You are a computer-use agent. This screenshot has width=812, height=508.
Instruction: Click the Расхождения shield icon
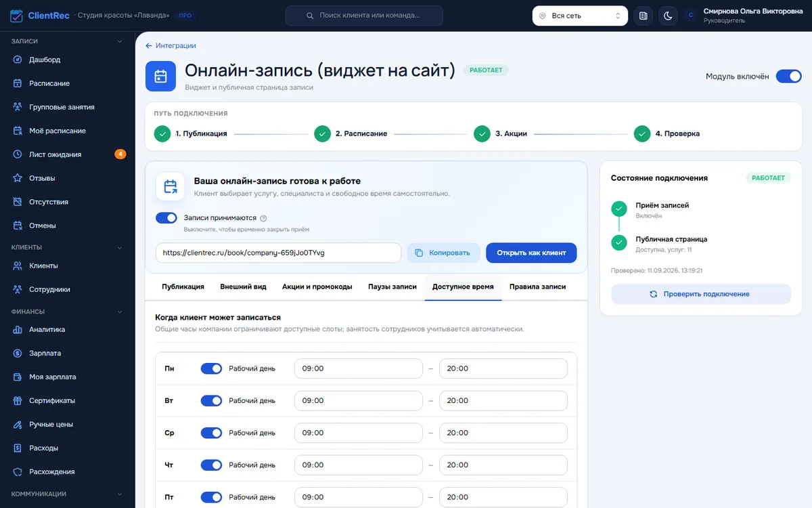coord(18,471)
